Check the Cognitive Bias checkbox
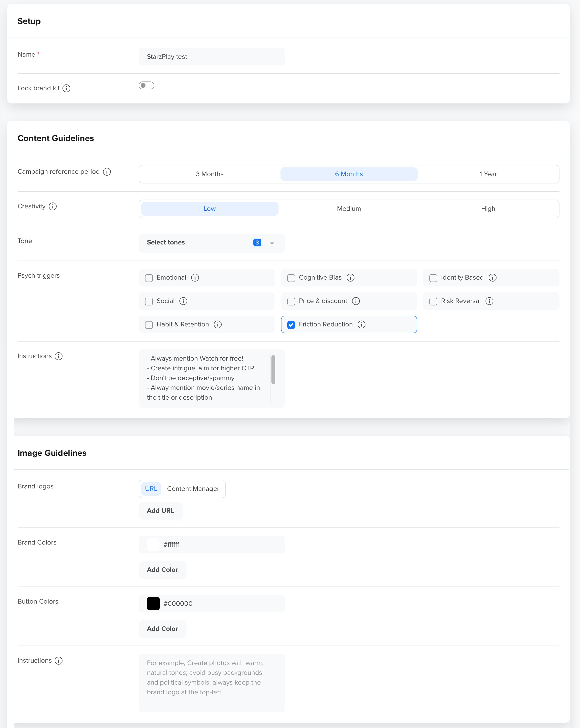The height and width of the screenshot is (728, 580). pos(291,278)
